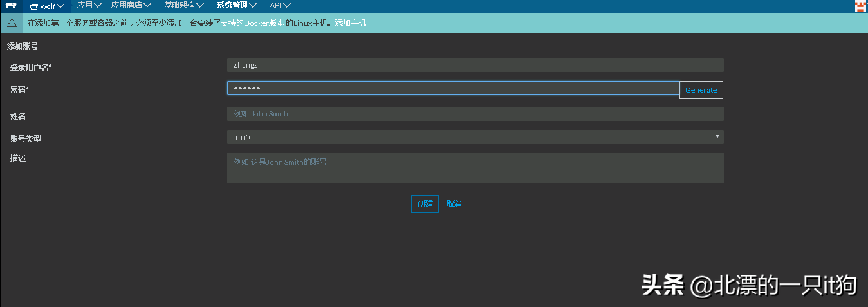The height and width of the screenshot is (307, 868).
Task: Open the wolf environment dropdown
Action: point(48,6)
